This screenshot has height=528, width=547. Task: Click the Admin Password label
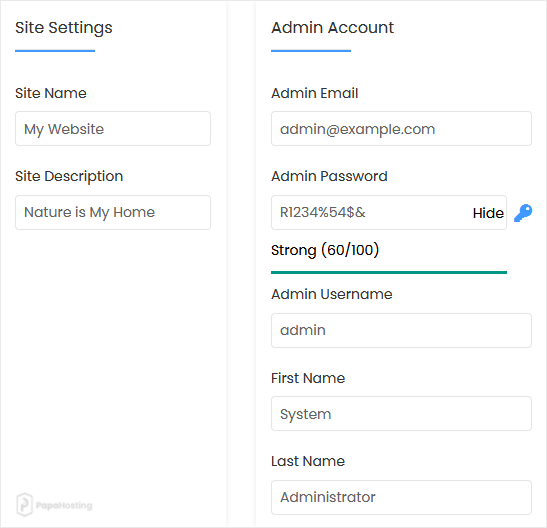329,176
